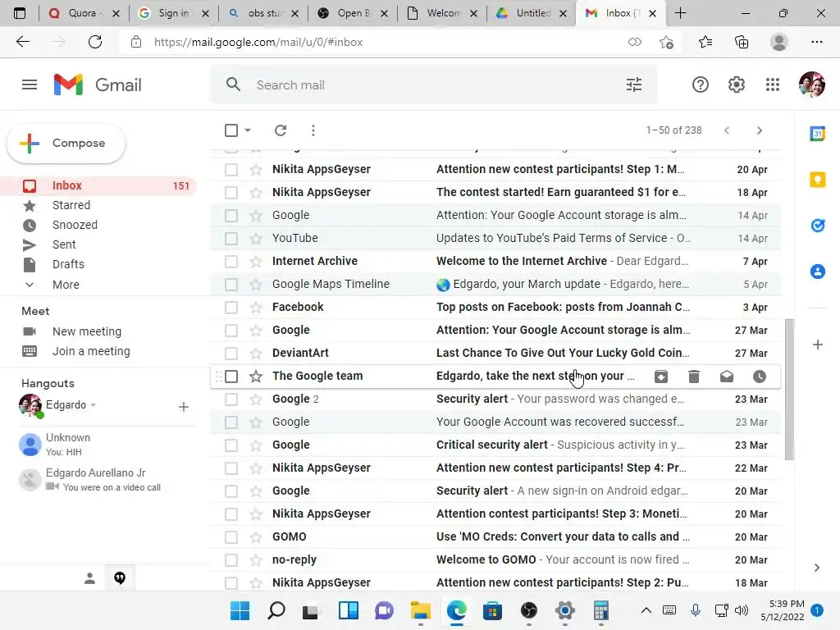Select the GOMO email checkbox

[x=231, y=537]
